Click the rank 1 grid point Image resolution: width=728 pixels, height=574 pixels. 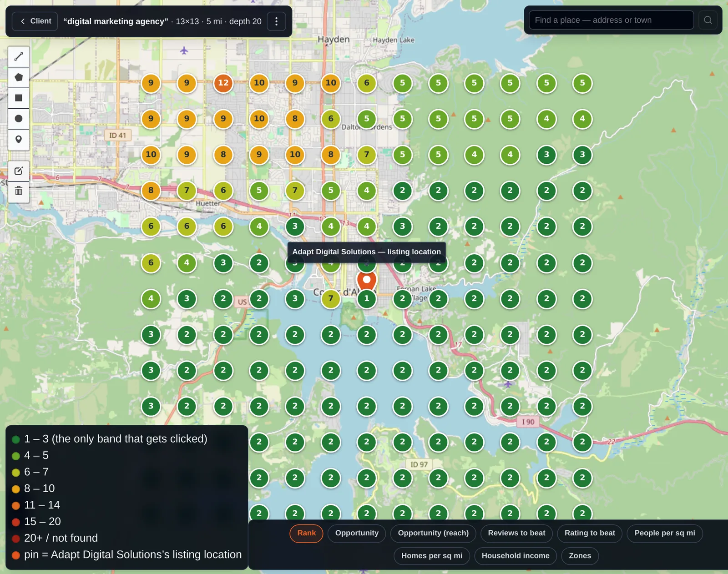point(367,299)
